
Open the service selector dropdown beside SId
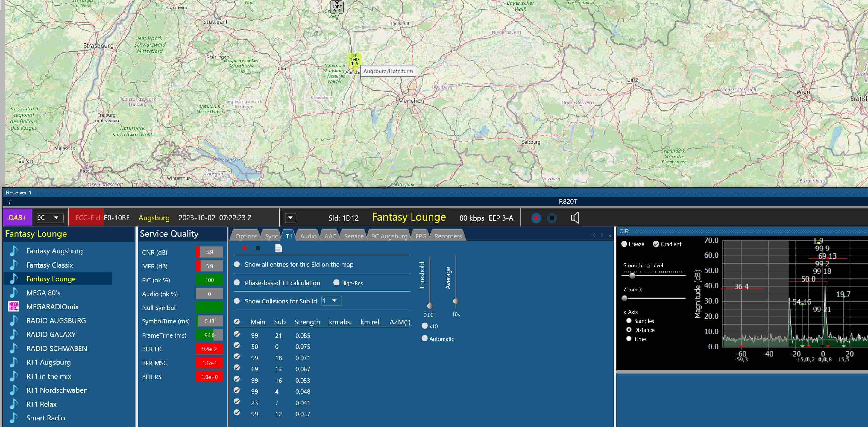tap(290, 218)
